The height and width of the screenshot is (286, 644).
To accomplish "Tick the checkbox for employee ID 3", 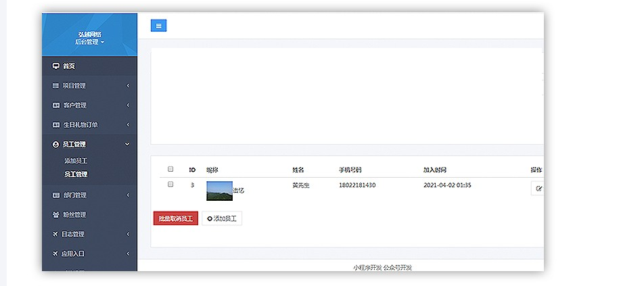I will click(x=170, y=184).
